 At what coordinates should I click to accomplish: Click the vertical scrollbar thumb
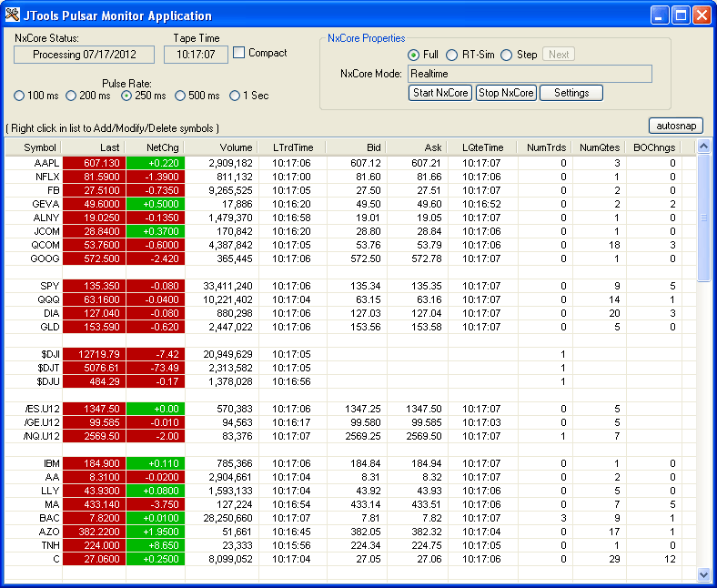click(703, 218)
